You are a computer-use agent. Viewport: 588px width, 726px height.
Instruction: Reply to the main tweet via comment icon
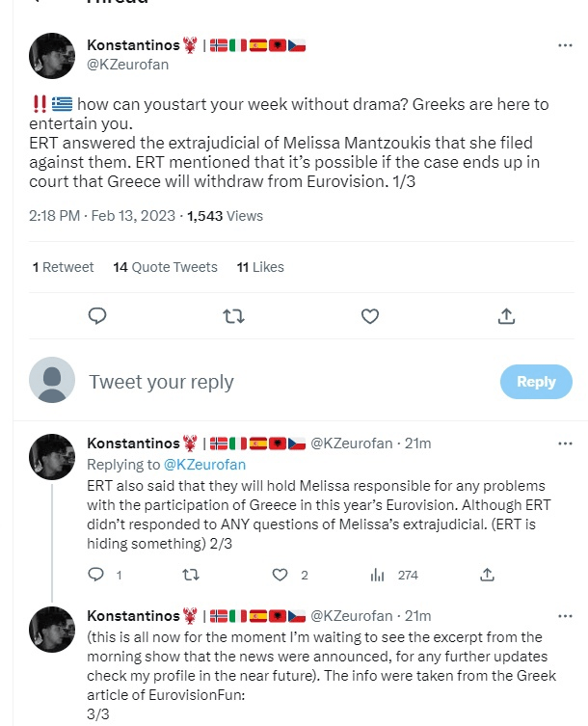[96, 315]
